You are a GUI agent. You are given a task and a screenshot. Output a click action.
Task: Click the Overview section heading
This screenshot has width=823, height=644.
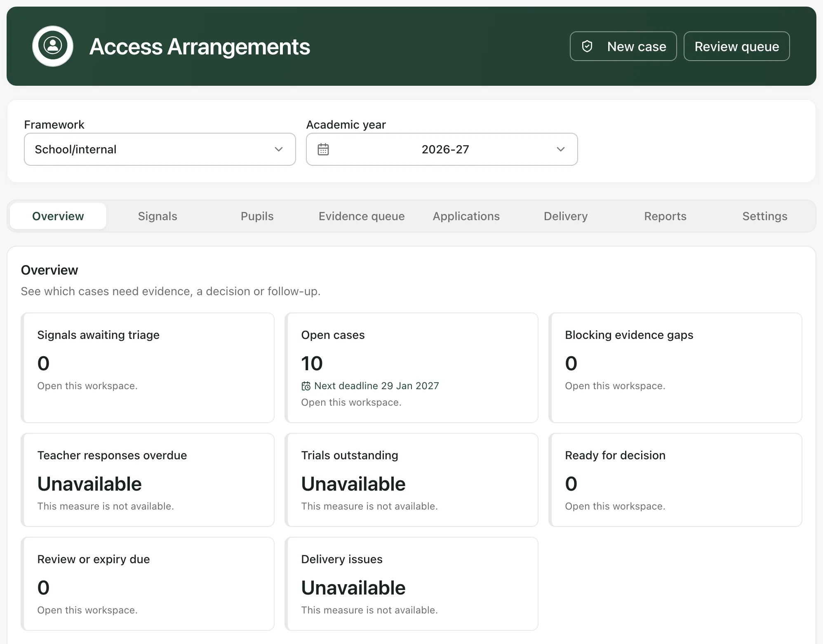pyautogui.click(x=49, y=270)
